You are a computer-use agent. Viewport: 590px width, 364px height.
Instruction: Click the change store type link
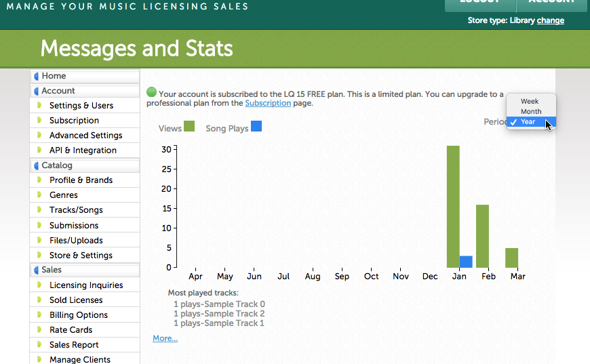(x=550, y=20)
